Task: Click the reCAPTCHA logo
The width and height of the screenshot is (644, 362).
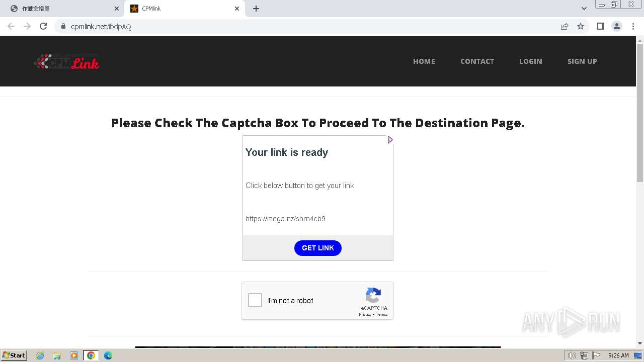Action: 373,296
